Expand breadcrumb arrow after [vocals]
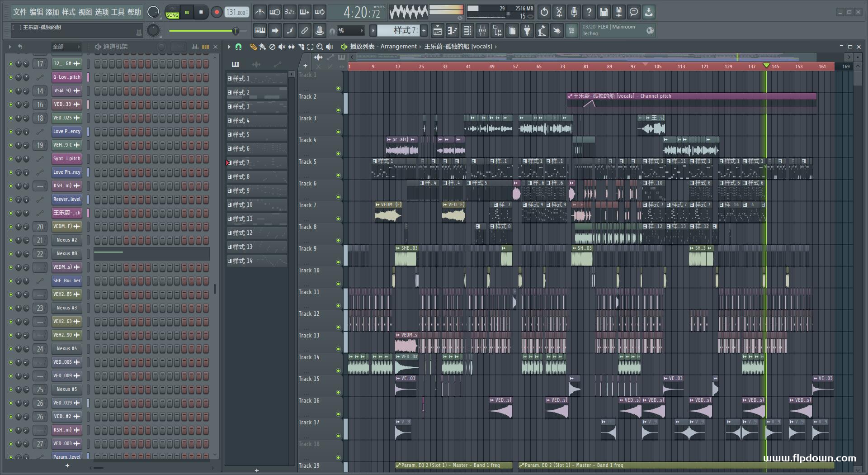868x475 pixels. coord(496,47)
